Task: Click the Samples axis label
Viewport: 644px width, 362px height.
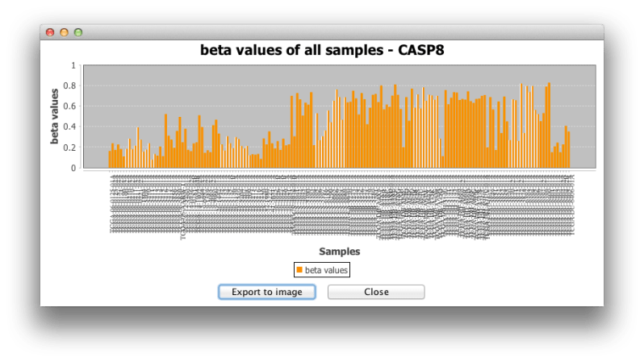Action: click(340, 252)
